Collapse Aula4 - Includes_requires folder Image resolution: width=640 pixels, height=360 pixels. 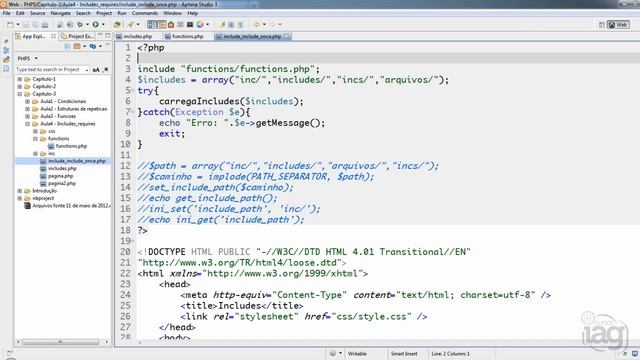(27, 124)
